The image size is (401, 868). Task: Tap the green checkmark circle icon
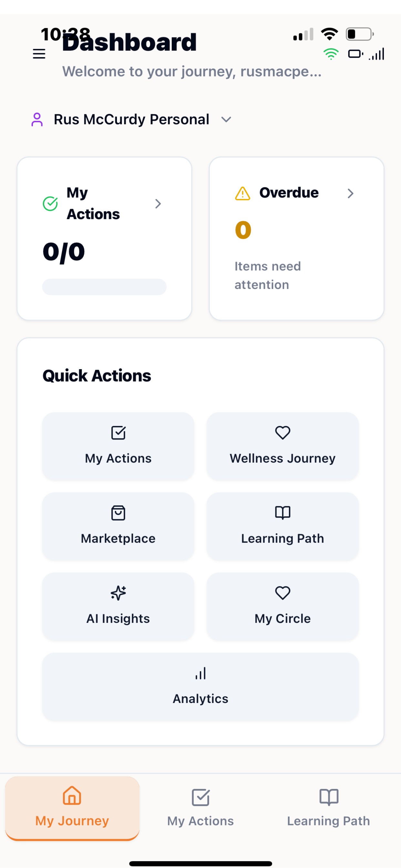(50, 203)
